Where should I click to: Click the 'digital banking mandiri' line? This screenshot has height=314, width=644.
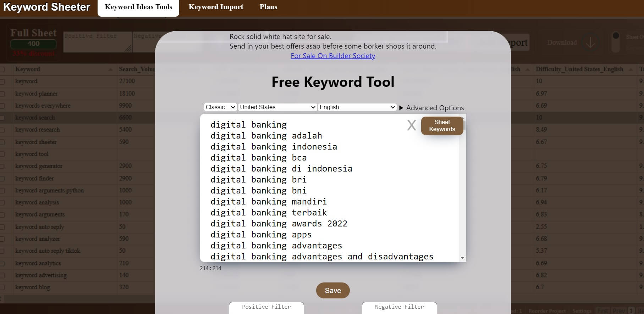(x=269, y=202)
